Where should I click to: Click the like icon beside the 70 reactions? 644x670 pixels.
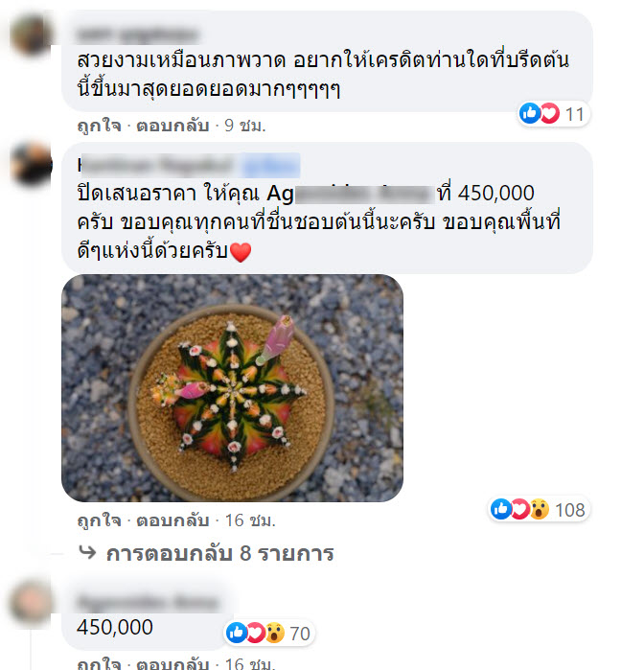(x=237, y=633)
